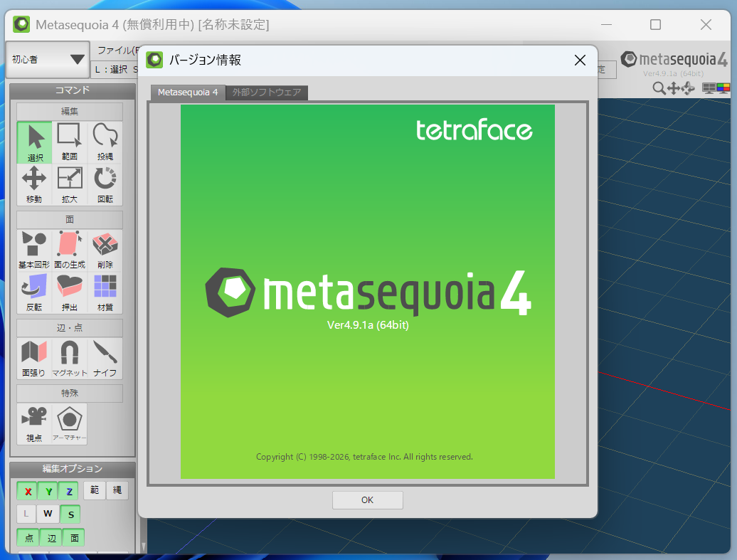Viewport: 737px width, 560px height.
Task: Collapse the 編集 section header
Action: 70,112
